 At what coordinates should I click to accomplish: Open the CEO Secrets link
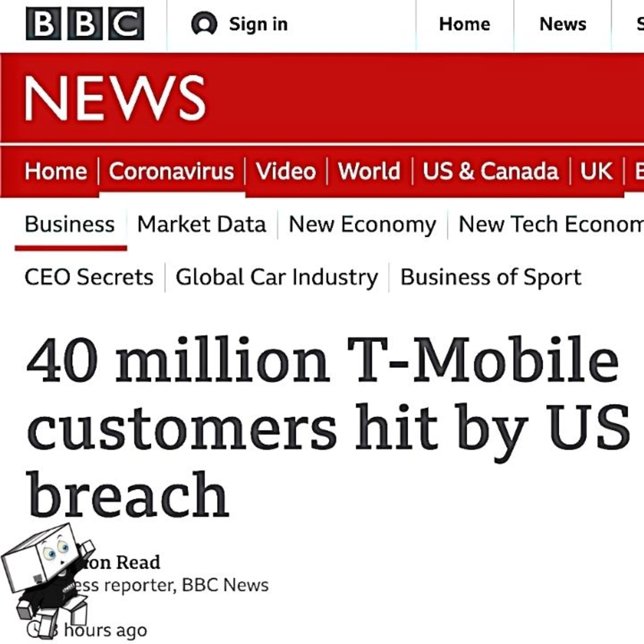coord(89,277)
